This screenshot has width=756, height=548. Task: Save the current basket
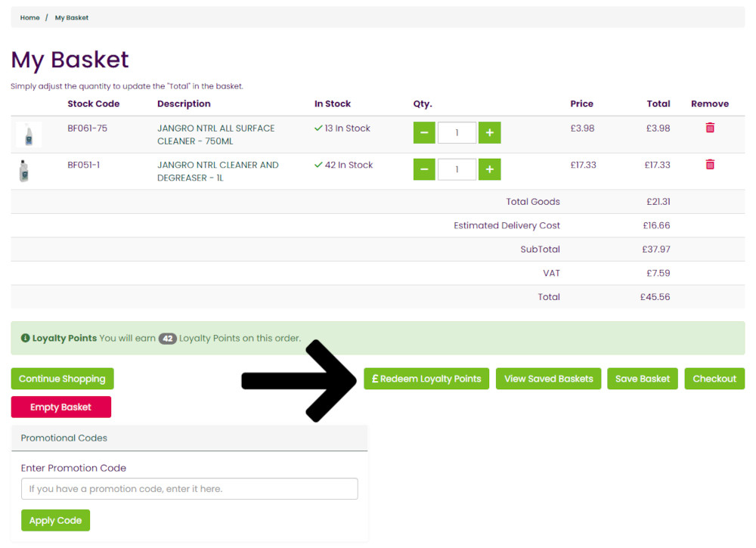[x=642, y=379]
